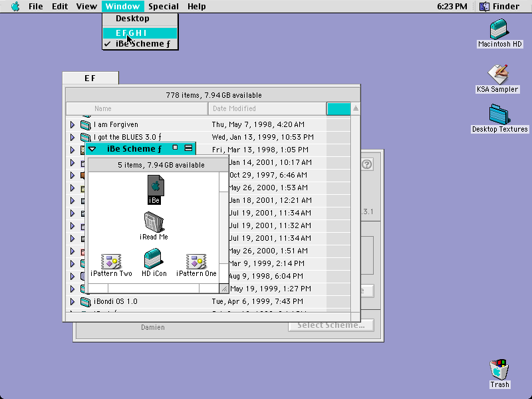The height and width of the screenshot is (399, 532).
Task: Open the Special menu
Action: tap(163, 7)
